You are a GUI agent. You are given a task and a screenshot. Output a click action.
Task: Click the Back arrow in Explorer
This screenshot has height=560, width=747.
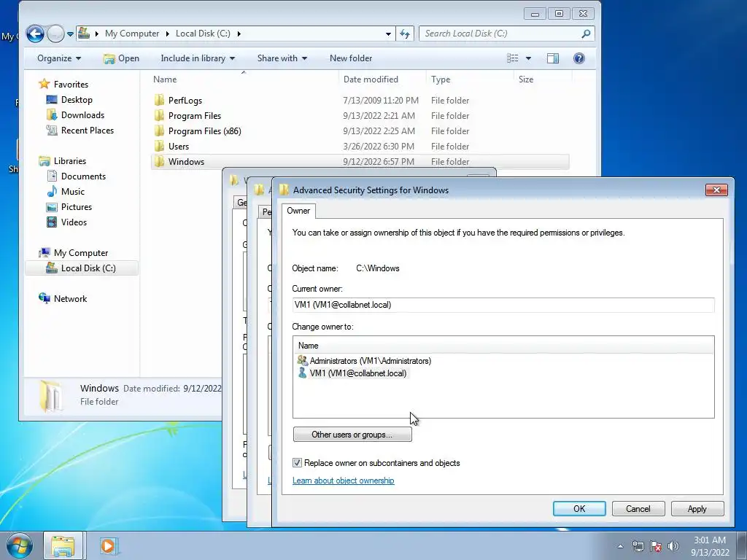click(35, 34)
